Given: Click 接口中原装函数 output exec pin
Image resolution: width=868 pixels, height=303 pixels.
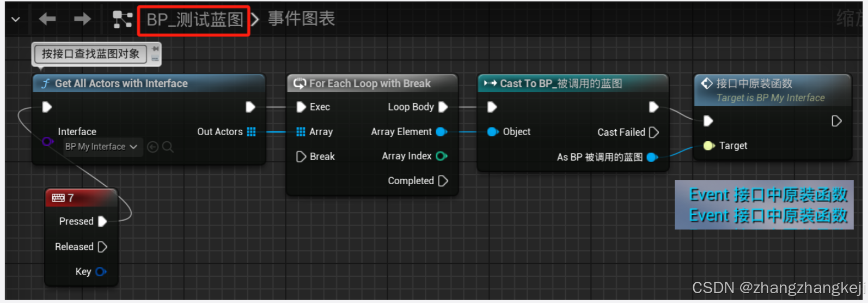Looking at the screenshot, I should (x=836, y=120).
